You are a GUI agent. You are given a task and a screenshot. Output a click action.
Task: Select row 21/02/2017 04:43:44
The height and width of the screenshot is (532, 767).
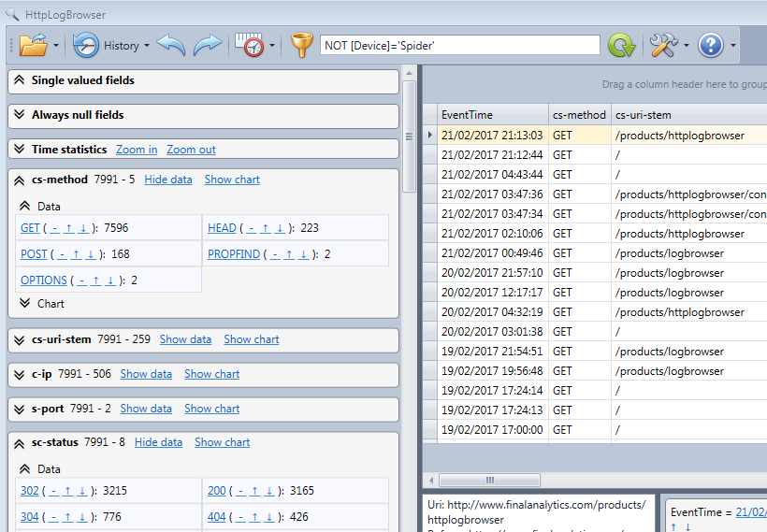pyautogui.click(x=595, y=175)
